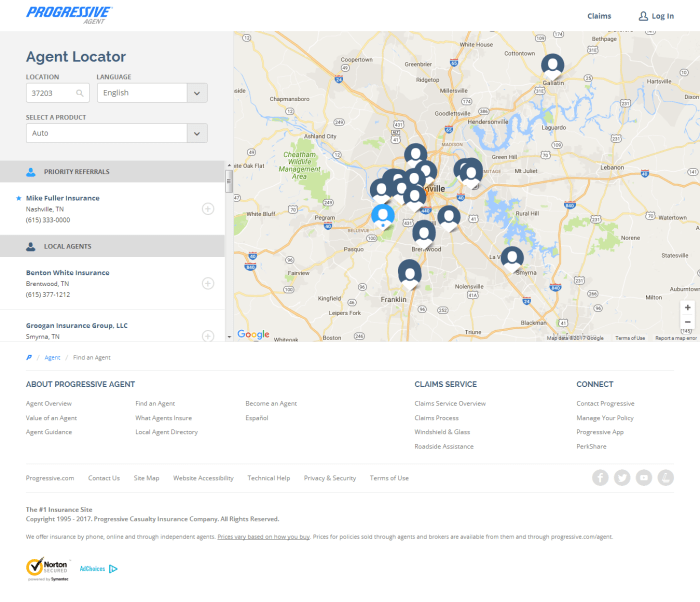Open Local Agent Directory link
The height and width of the screenshot is (602, 700).
tap(167, 432)
